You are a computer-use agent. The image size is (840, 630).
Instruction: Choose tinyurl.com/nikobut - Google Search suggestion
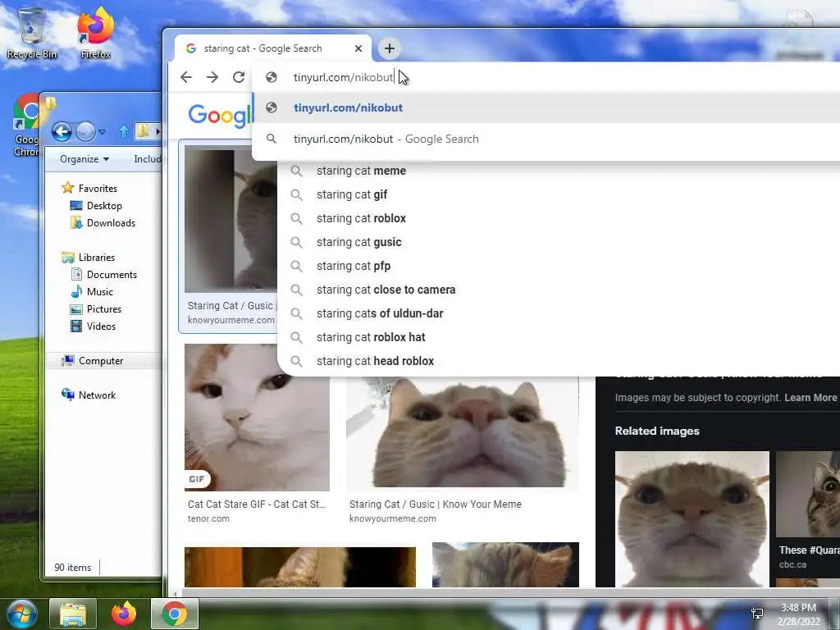click(x=546, y=139)
